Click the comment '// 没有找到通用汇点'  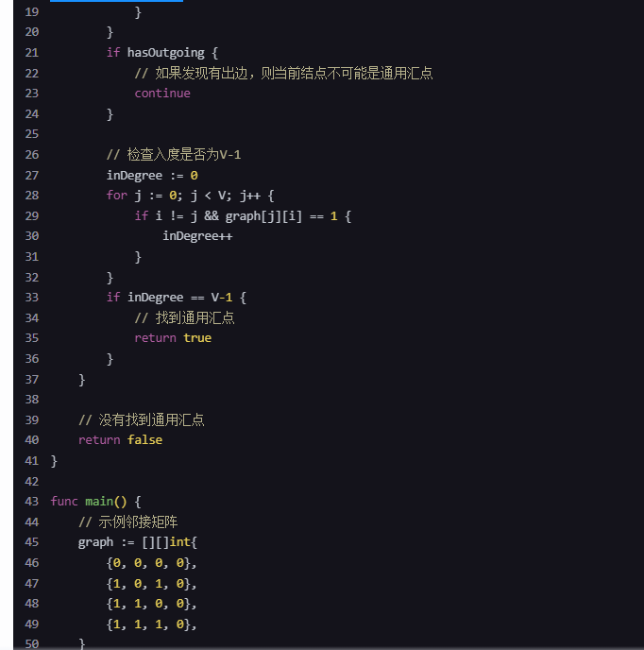point(142,419)
